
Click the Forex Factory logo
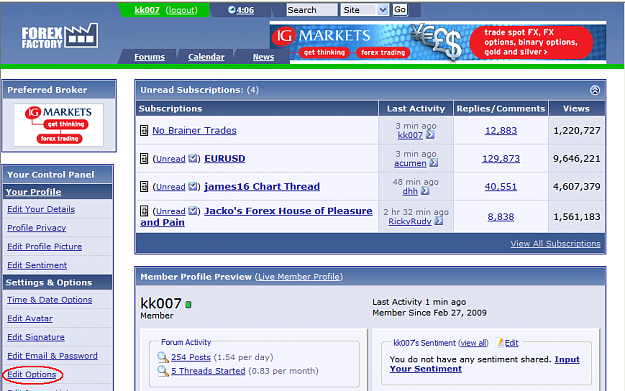[59, 36]
